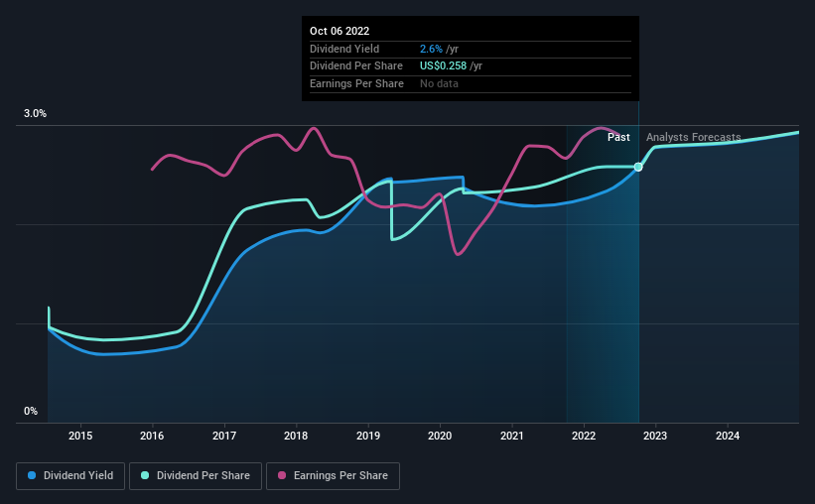Click the 2023 x-axis label

(x=655, y=436)
